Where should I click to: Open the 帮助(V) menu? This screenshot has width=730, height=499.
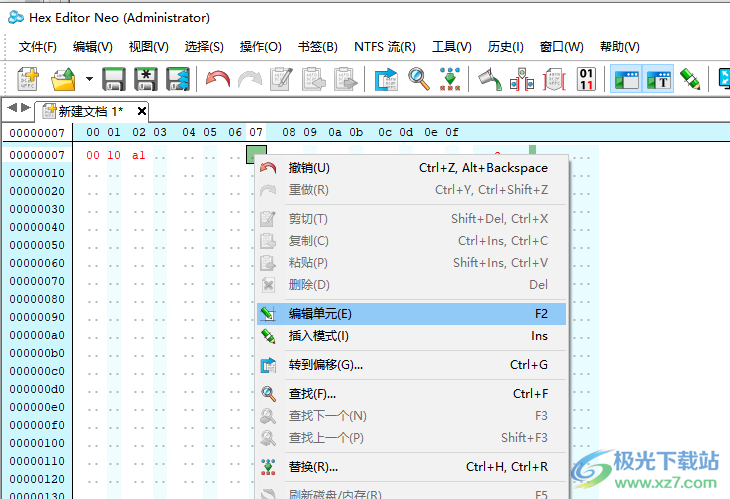tap(620, 47)
